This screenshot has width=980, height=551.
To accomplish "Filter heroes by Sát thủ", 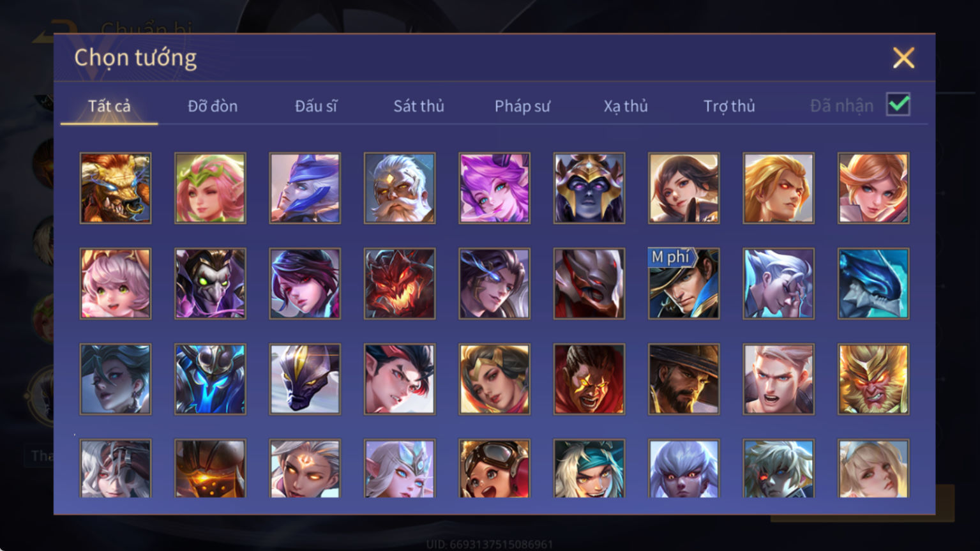I will point(419,106).
